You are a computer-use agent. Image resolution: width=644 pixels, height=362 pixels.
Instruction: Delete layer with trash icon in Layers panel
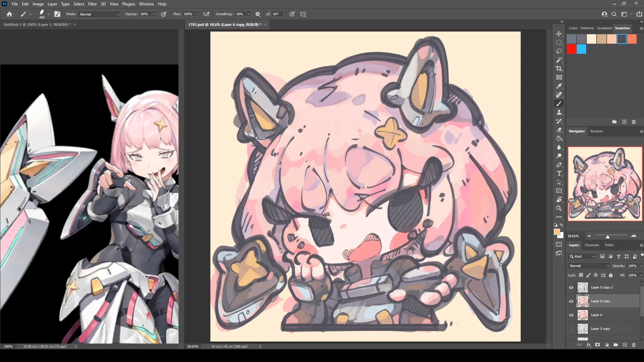click(634, 345)
